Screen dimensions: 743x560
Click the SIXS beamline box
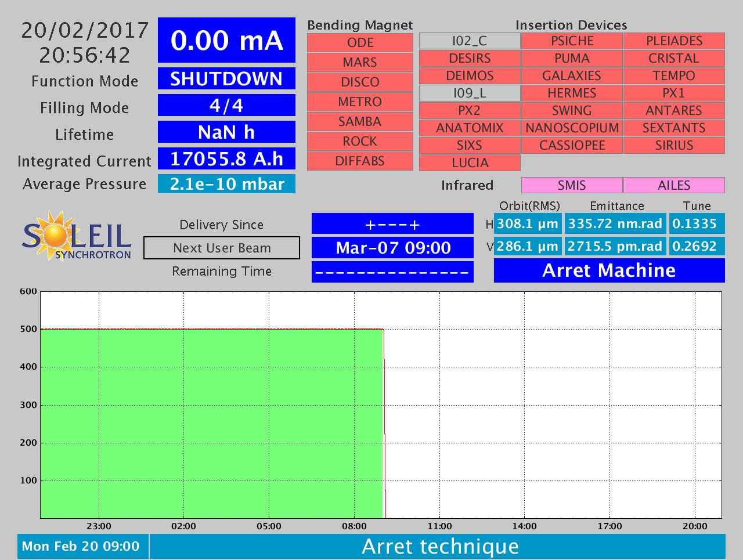click(470, 146)
